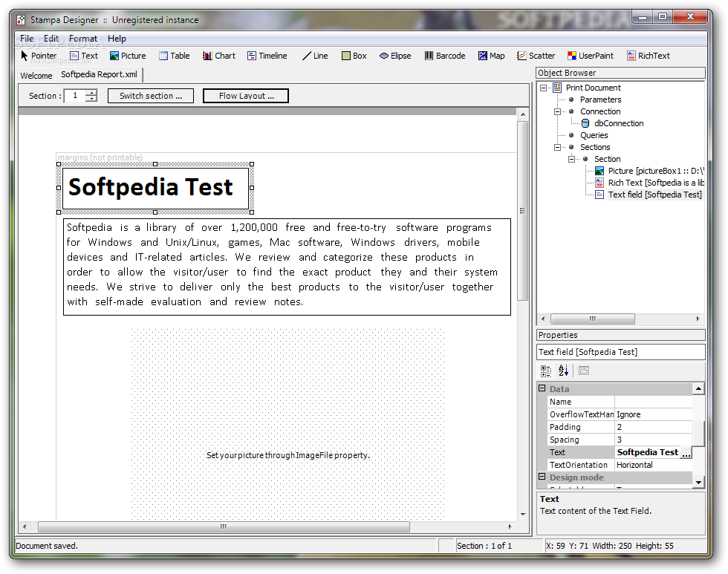Collapse the Sections tree node
The image size is (728, 574).
[557, 147]
